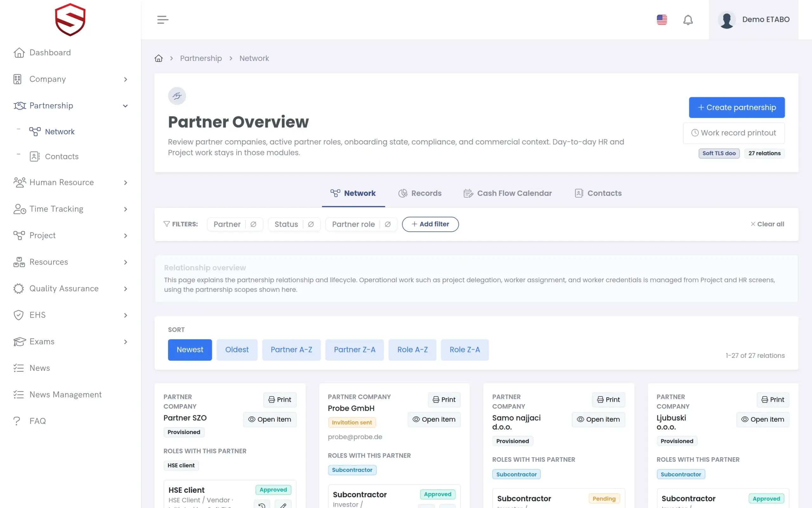This screenshot has width=812, height=508.
Task: Sort relations by Oldest
Action: pyautogui.click(x=237, y=350)
